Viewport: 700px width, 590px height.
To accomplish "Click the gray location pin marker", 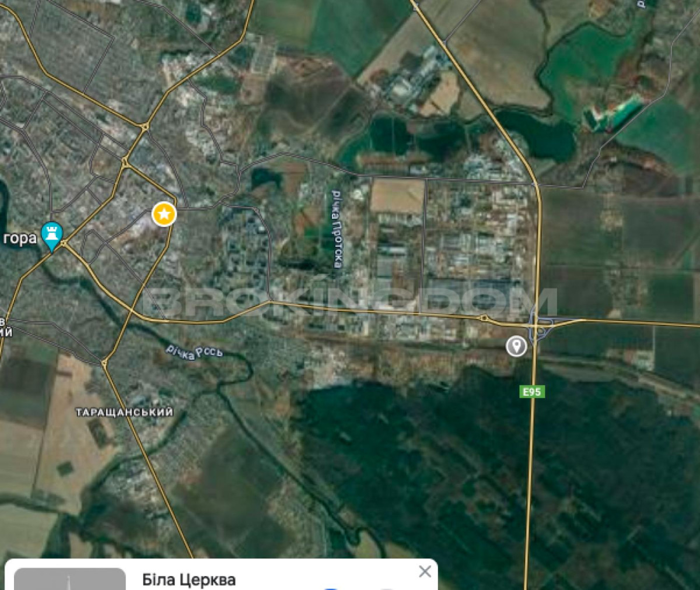I will (516, 346).
